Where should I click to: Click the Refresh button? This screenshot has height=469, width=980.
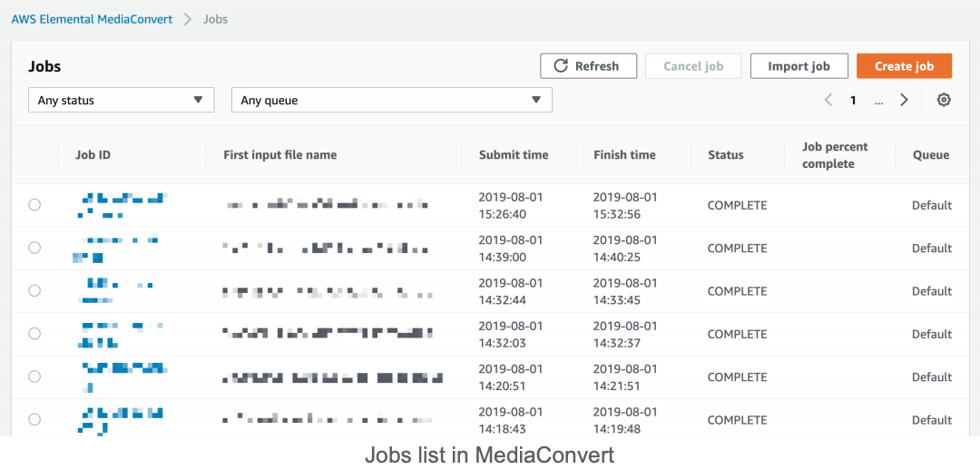pos(586,66)
